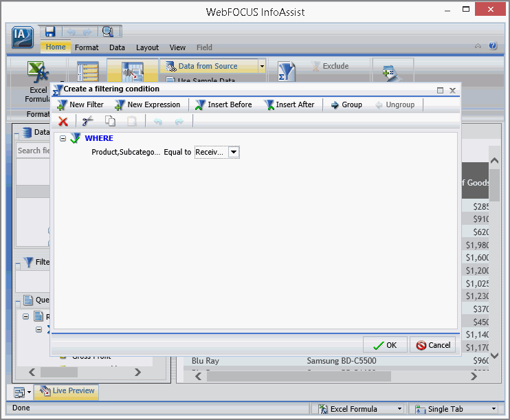Click Insert Before button
Image resolution: width=510 pixels, height=420 pixels.
tap(223, 104)
